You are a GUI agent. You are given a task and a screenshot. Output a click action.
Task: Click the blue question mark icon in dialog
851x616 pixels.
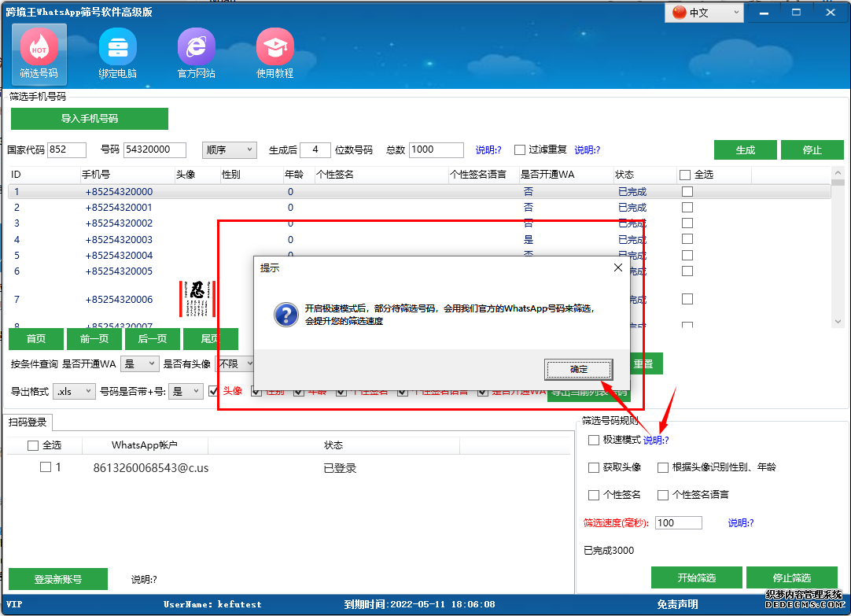[286, 315]
